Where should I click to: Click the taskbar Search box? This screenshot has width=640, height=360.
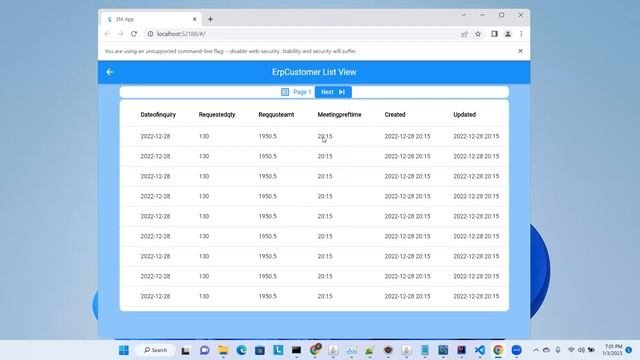coord(155,350)
